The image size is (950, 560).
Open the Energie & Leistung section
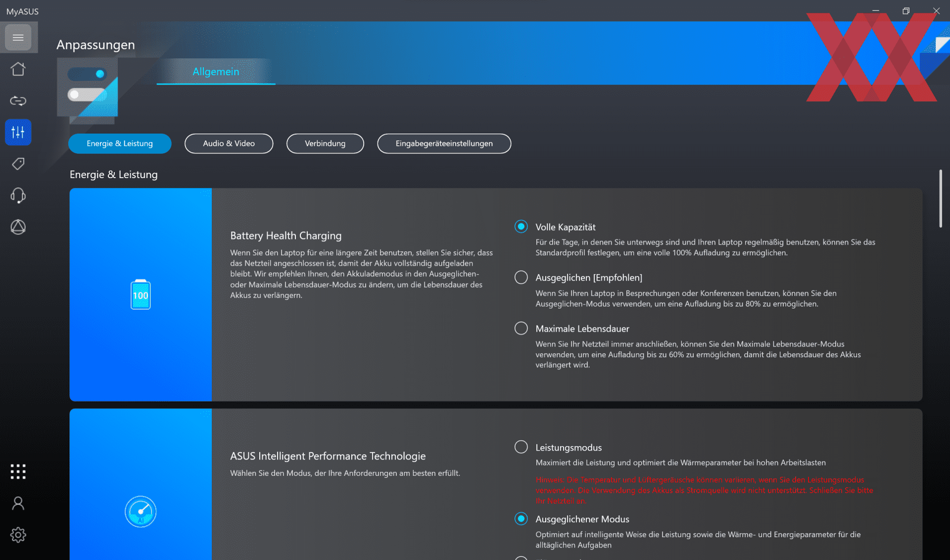(x=120, y=143)
